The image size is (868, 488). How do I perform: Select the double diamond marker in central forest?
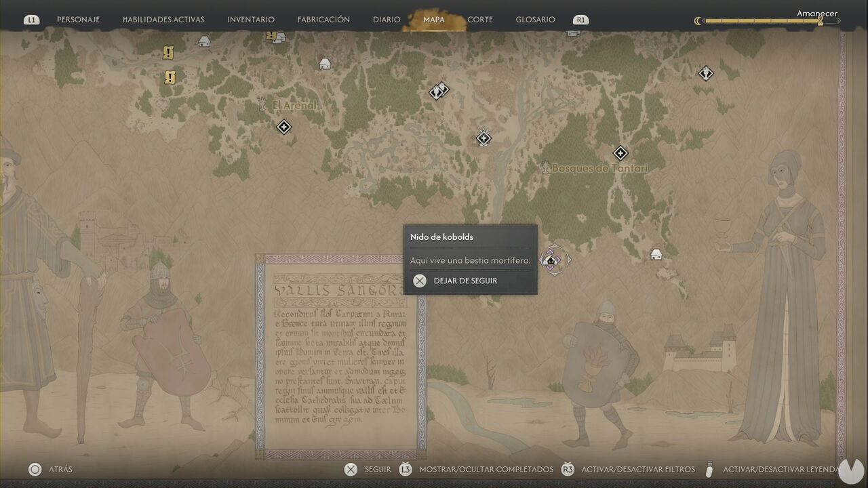pos(439,90)
